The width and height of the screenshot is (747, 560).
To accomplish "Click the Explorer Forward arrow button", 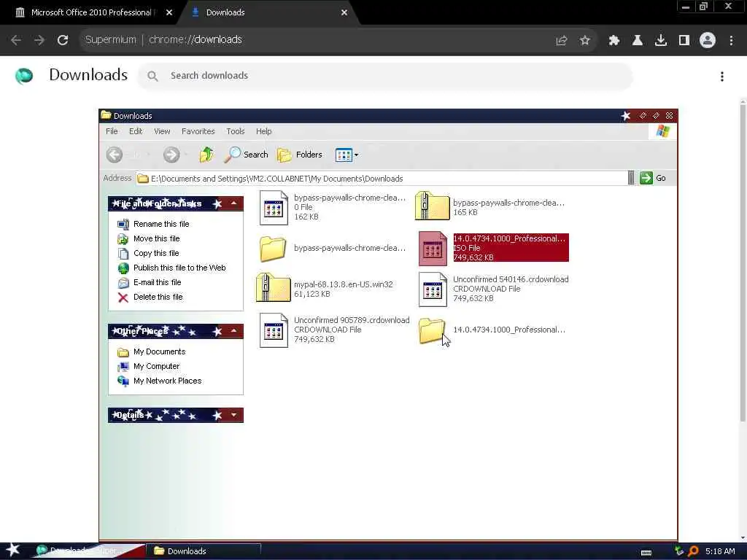I will click(171, 155).
